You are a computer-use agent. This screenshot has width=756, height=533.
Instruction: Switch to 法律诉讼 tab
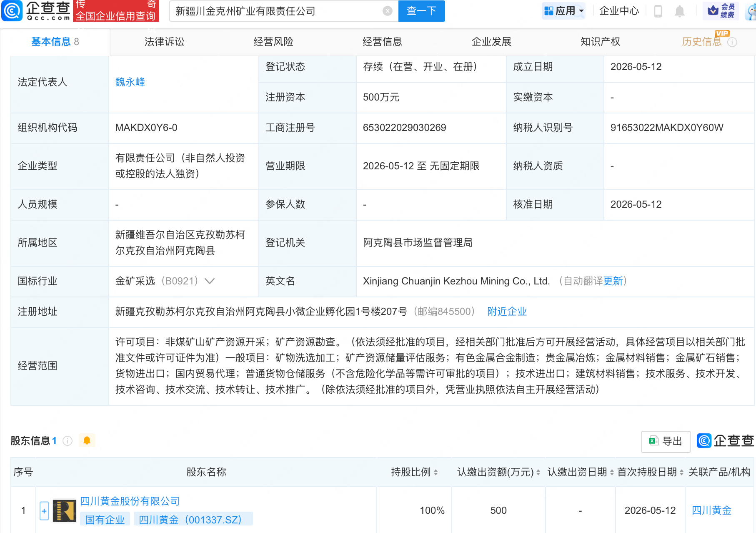point(164,42)
